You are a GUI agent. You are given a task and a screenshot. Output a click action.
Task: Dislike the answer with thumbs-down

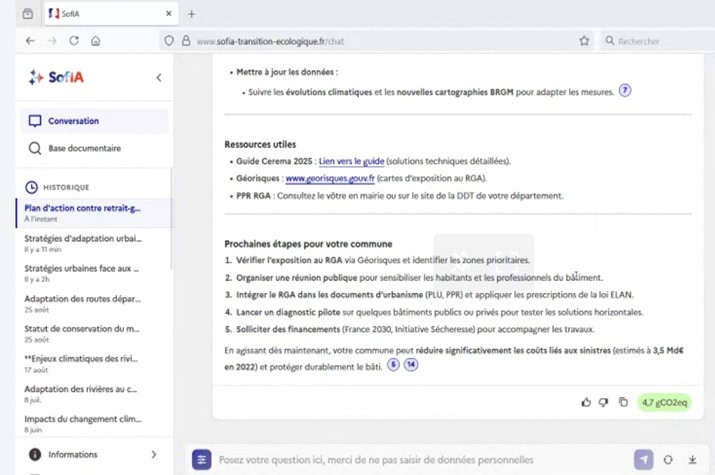[x=603, y=402]
